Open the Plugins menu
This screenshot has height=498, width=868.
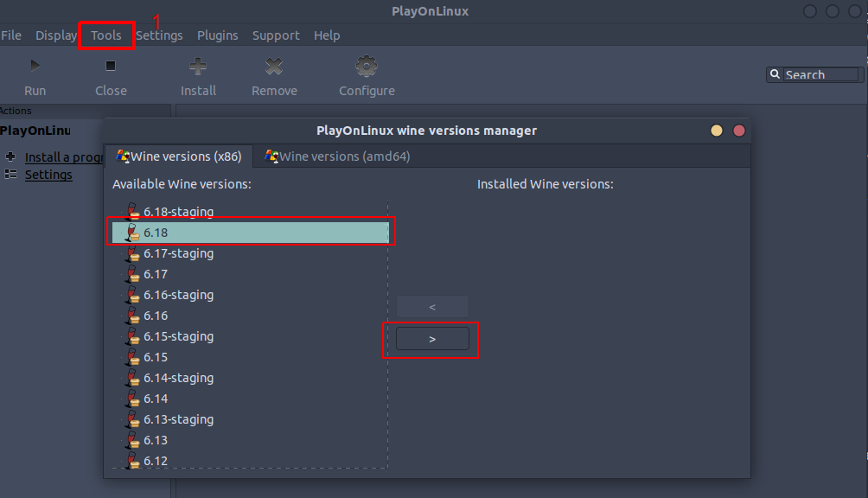click(217, 35)
